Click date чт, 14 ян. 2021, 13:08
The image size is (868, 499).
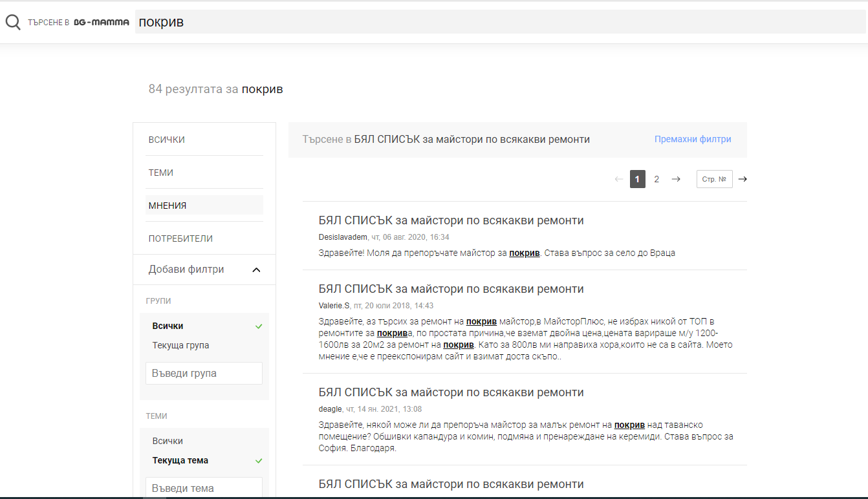[384, 409]
